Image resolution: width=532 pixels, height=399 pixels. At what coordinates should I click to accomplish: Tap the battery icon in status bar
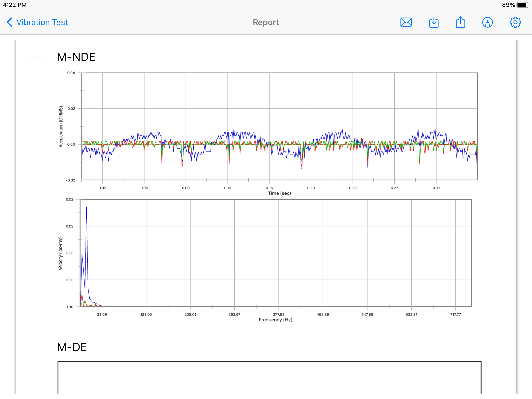[x=522, y=5]
